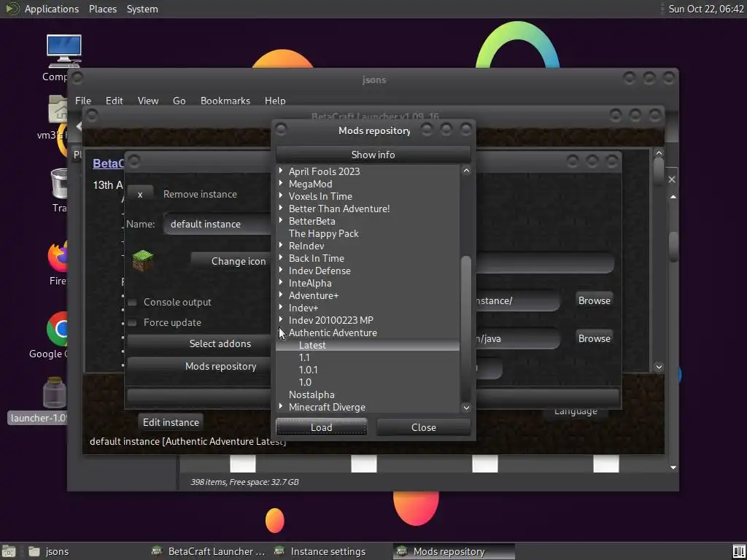Select Authentic Adventure Latest version

tap(368, 345)
